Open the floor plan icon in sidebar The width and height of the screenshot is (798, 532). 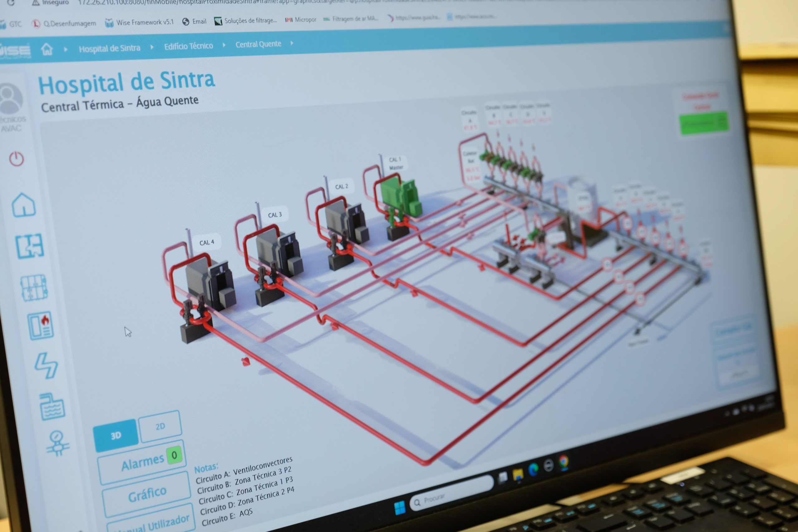point(30,246)
